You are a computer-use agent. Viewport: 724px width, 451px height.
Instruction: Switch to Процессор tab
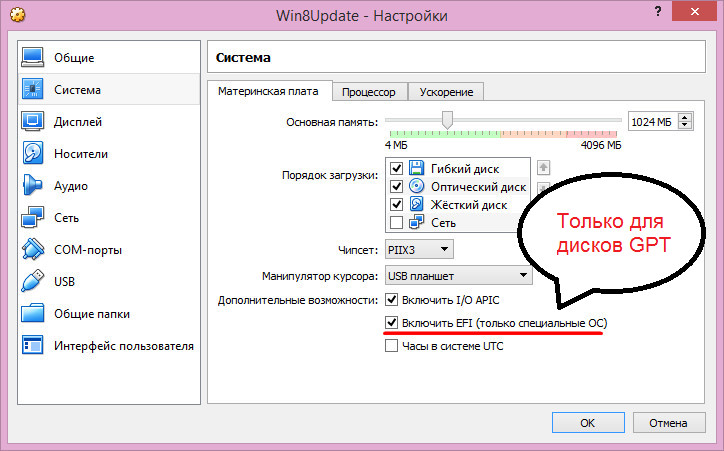369,92
